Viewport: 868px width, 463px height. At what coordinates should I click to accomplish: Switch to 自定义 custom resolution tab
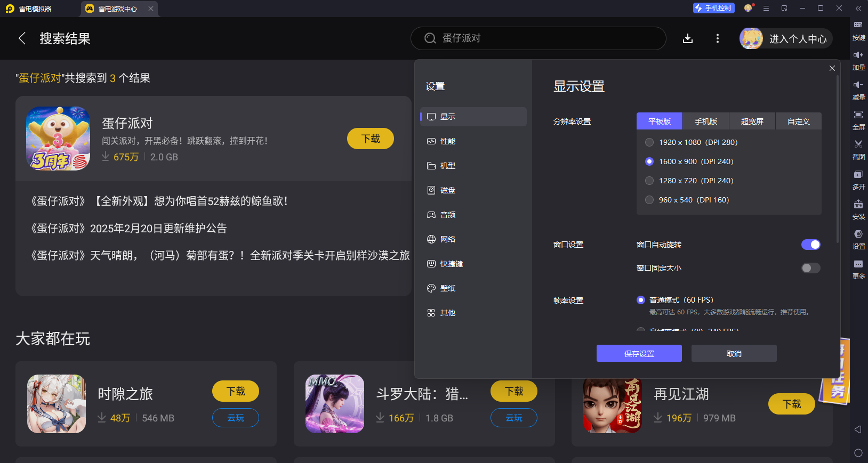799,121
